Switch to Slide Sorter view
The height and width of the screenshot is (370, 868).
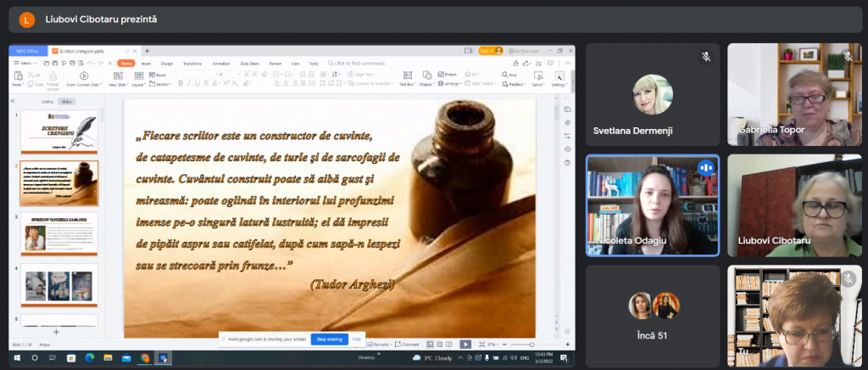440,345
